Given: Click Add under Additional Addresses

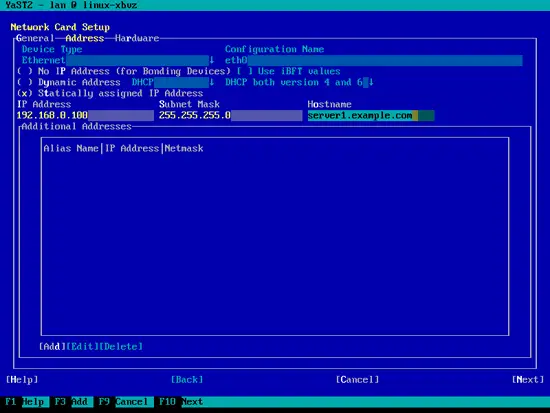Looking at the screenshot, I should [52, 347].
